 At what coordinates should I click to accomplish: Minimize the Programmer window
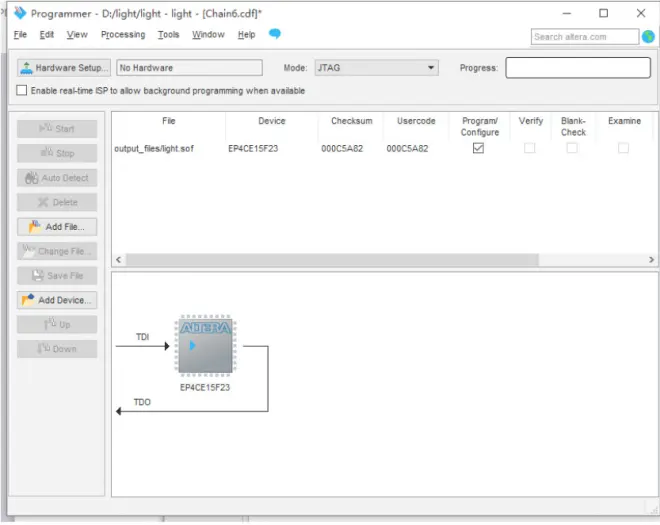coord(567,13)
